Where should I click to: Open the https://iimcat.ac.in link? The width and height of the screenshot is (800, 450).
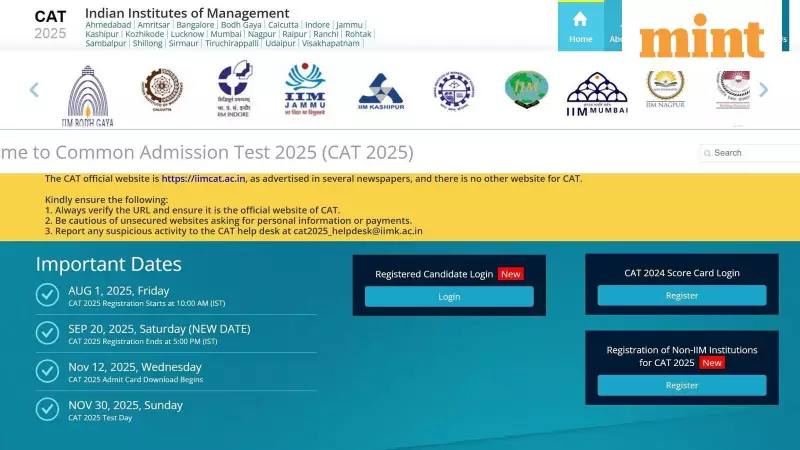pyautogui.click(x=203, y=179)
